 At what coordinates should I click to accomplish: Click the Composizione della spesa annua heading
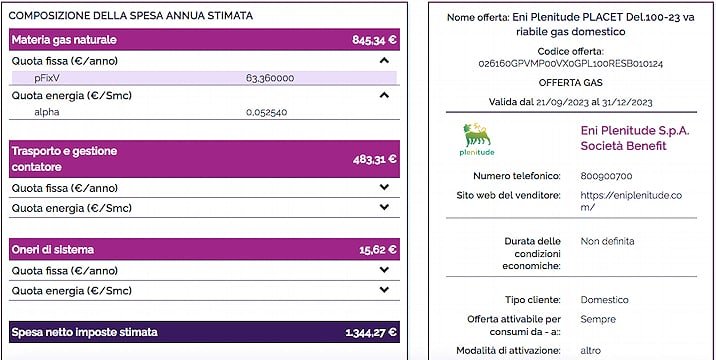pos(131,16)
